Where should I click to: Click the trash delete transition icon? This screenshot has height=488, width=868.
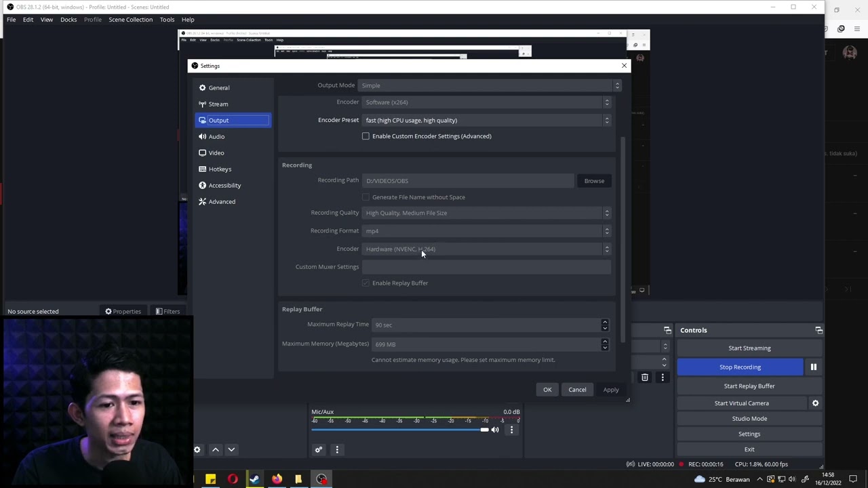(x=645, y=378)
